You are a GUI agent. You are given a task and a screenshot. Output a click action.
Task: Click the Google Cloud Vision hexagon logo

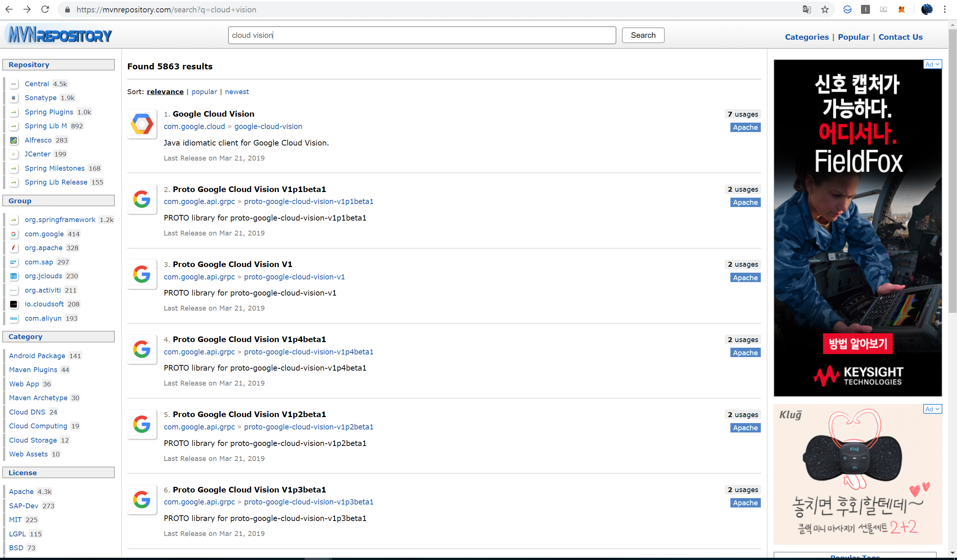click(x=142, y=124)
